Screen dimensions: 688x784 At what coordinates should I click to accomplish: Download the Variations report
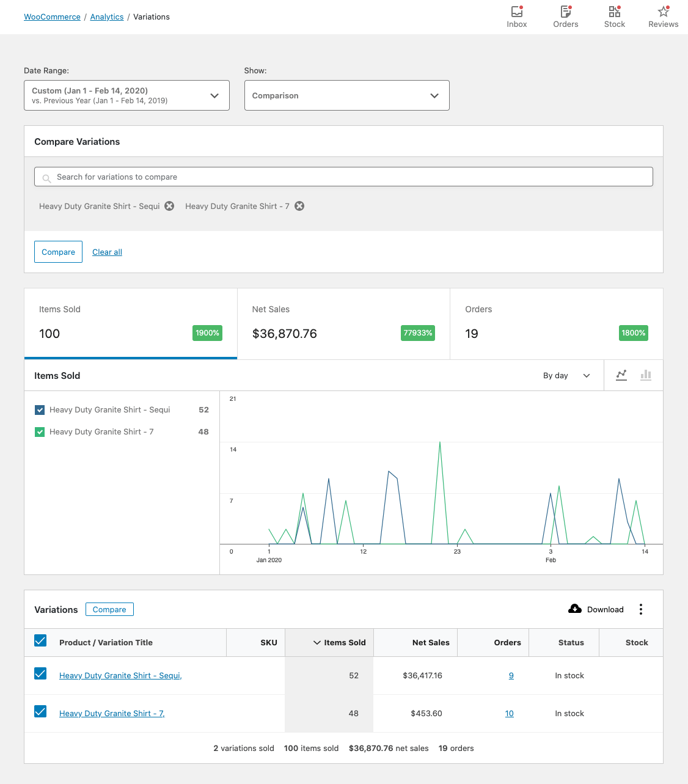(596, 609)
